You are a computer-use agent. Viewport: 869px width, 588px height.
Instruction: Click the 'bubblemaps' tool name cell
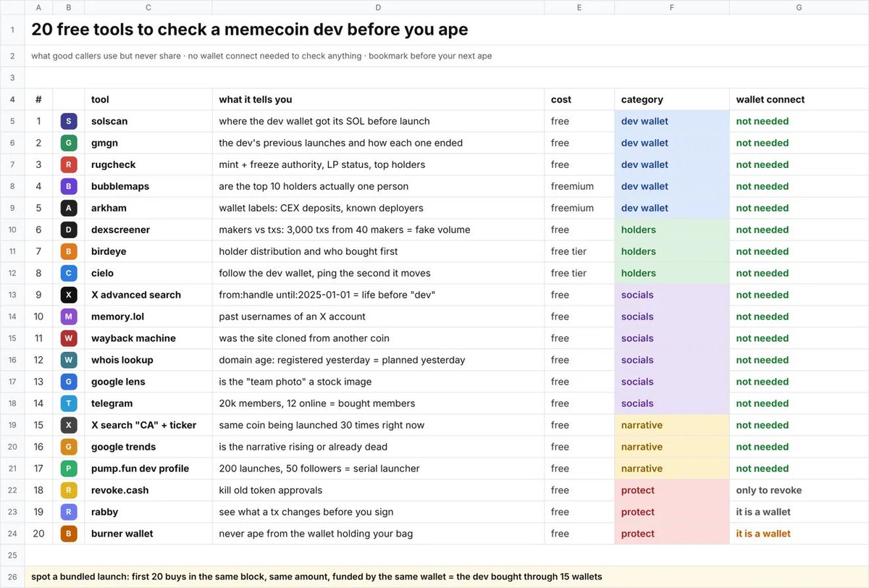pyautogui.click(x=148, y=186)
